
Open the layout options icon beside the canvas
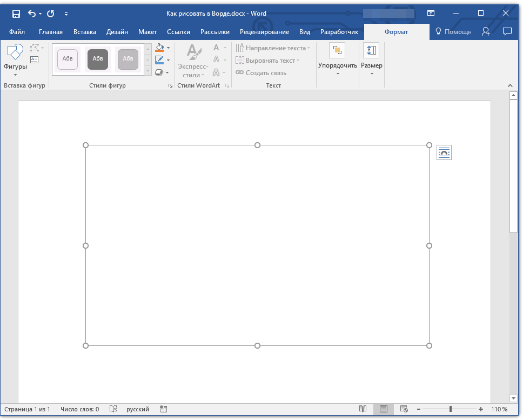coord(444,153)
